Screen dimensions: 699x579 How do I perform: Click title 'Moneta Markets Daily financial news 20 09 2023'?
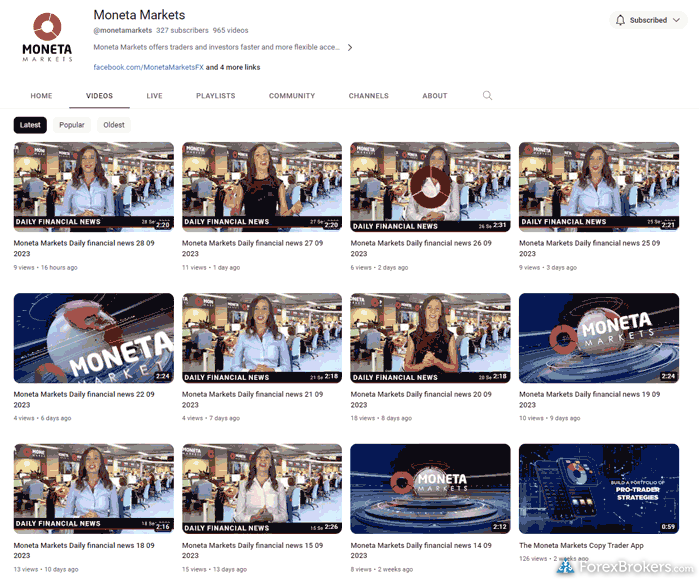pyautogui.click(x=421, y=399)
